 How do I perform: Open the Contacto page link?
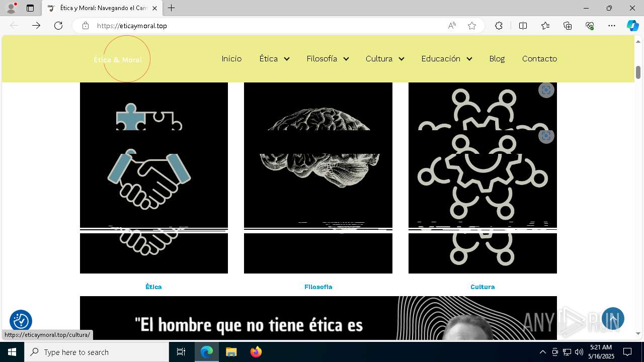point(539,59)
